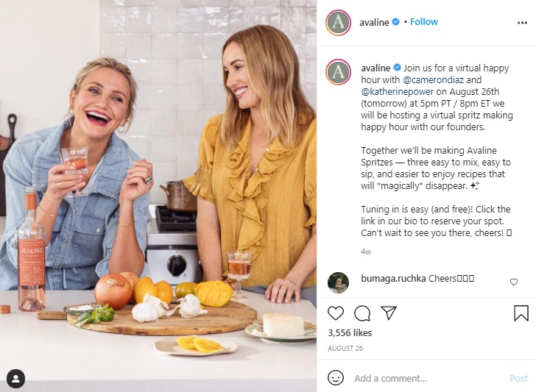This screenshot has height=392, width=536.
Task: Open avaline profile picture in header
Action: (x=338, y=23)
